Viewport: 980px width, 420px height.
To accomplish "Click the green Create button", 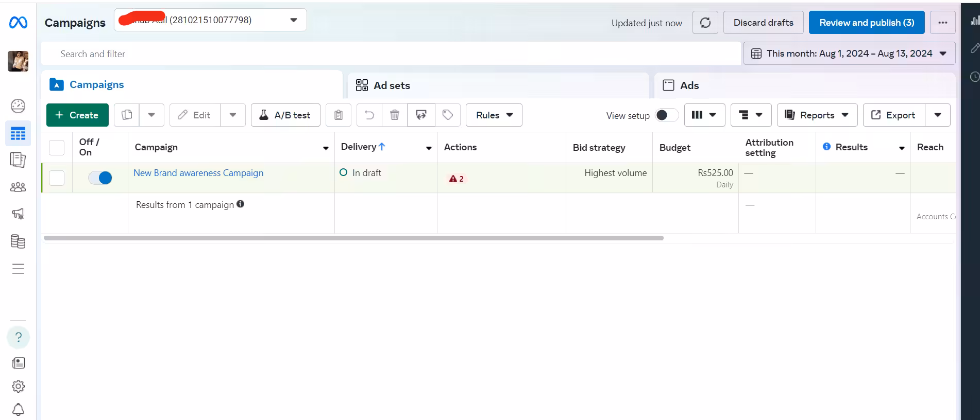I will click(x=77, y=115).
